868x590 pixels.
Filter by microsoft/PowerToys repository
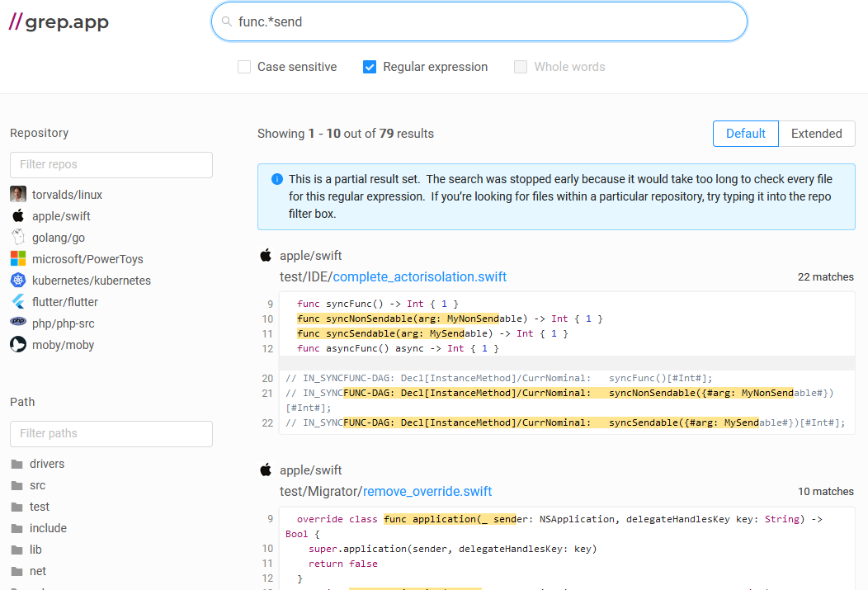click(87, 259)
